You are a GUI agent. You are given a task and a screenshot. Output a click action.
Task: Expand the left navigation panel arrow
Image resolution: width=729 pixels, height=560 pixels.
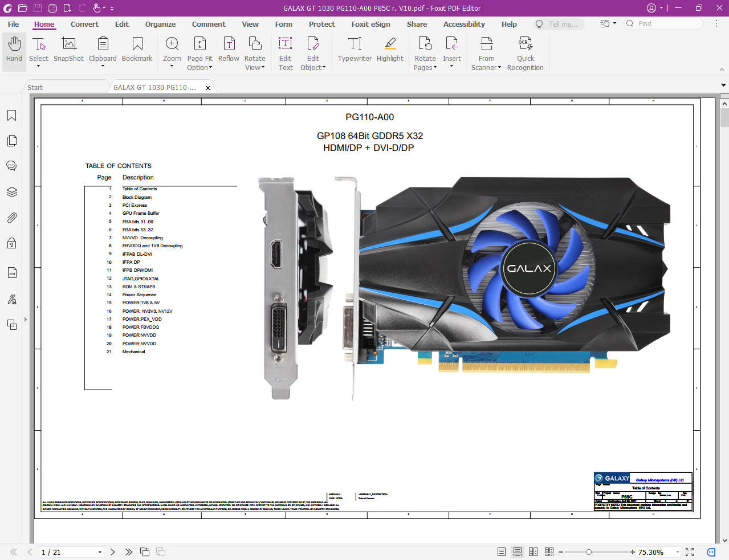(x=26, y=319)
